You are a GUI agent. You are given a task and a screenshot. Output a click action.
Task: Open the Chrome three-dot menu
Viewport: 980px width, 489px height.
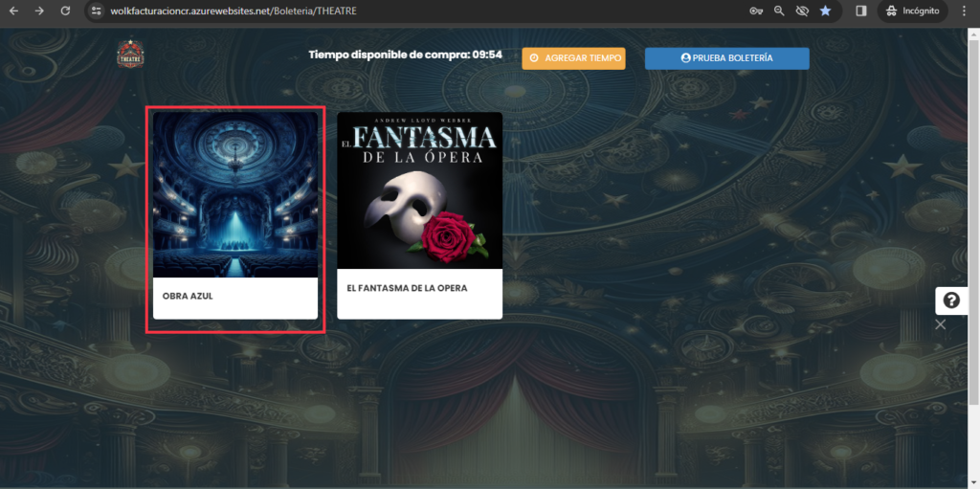pyautogui.click(x=963, y=11)
